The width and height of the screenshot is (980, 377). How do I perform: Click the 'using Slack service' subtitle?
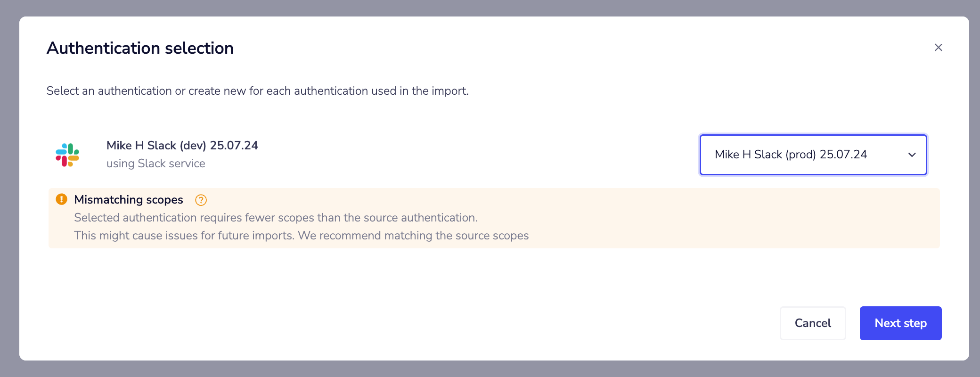coord(155,164)
